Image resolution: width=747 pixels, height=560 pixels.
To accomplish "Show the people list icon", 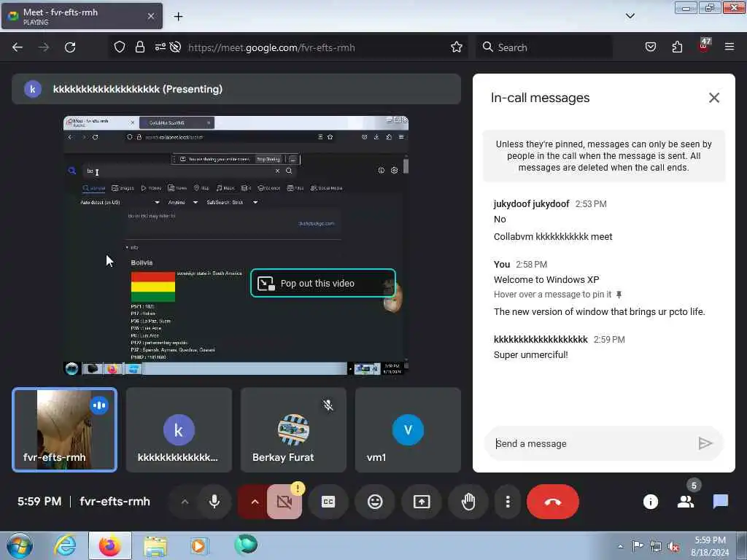I will pos(686,502).
